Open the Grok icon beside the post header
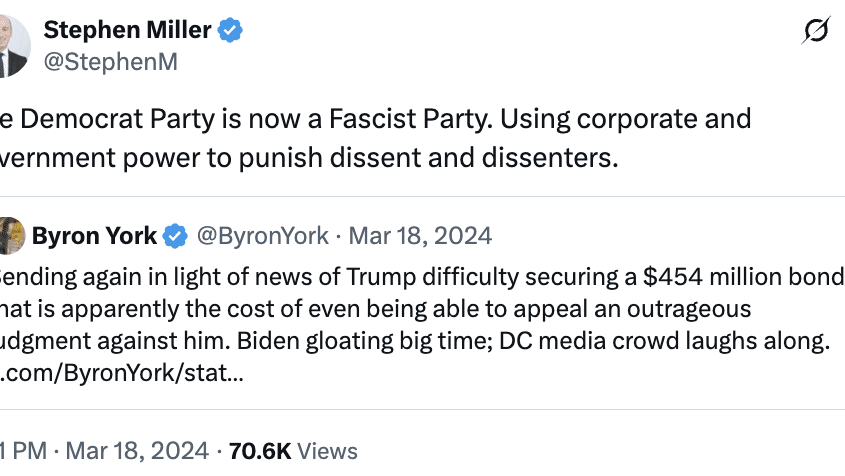 tap(815, 33)
